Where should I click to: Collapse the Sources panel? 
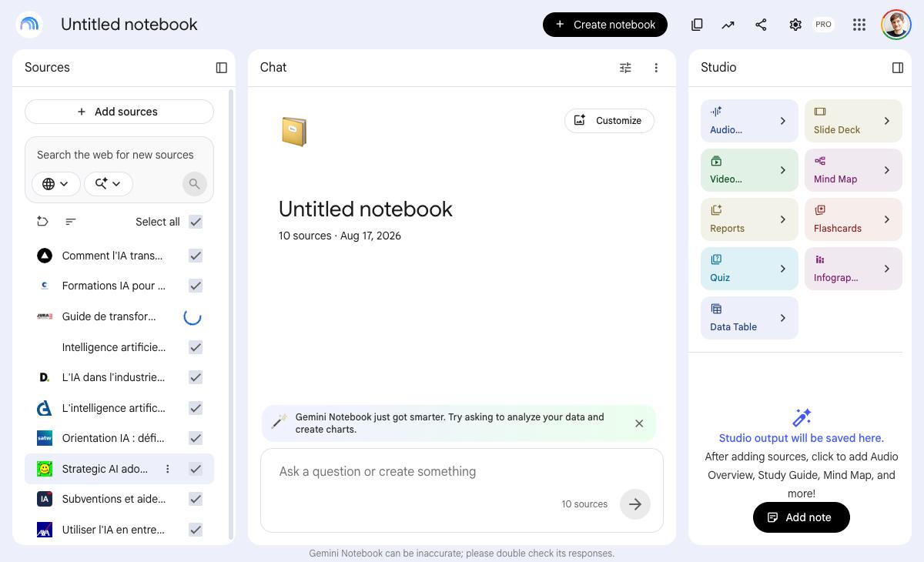[222, 68]
